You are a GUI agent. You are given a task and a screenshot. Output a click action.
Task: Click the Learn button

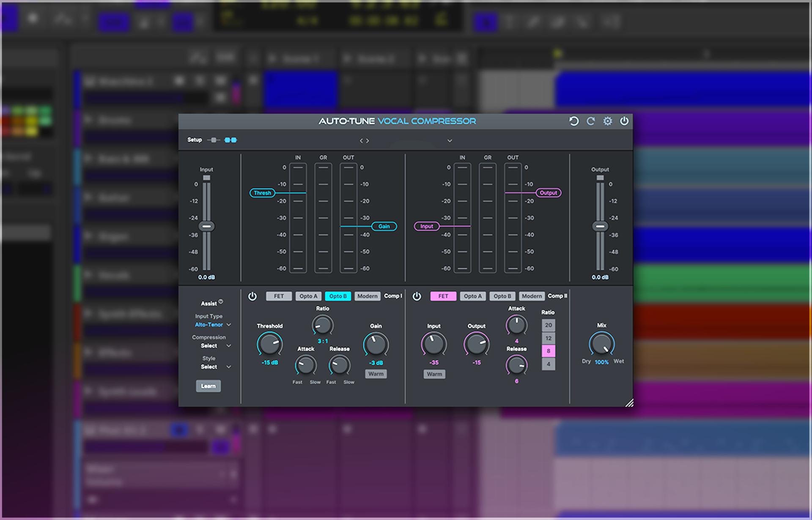[208, 386]
